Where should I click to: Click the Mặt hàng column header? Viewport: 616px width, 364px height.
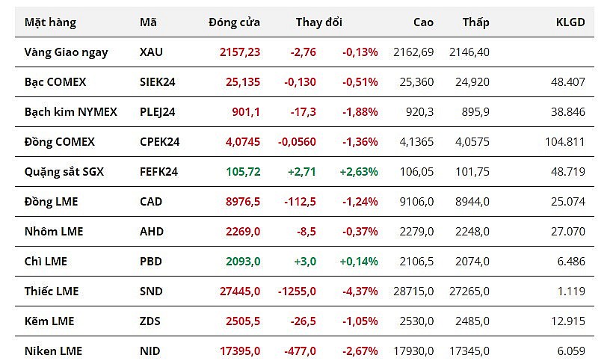pos(50,22)
